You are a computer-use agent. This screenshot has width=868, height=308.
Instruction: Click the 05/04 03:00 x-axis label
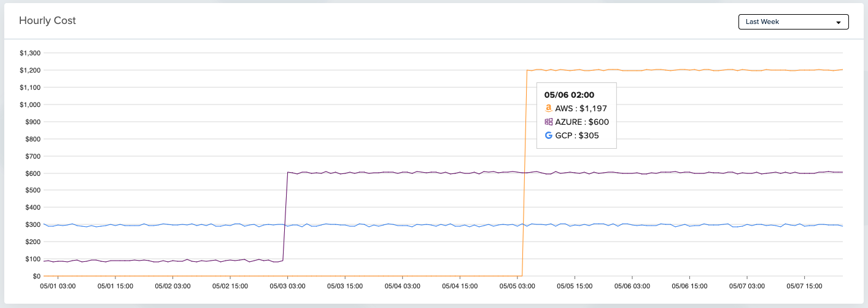point(403,286)
